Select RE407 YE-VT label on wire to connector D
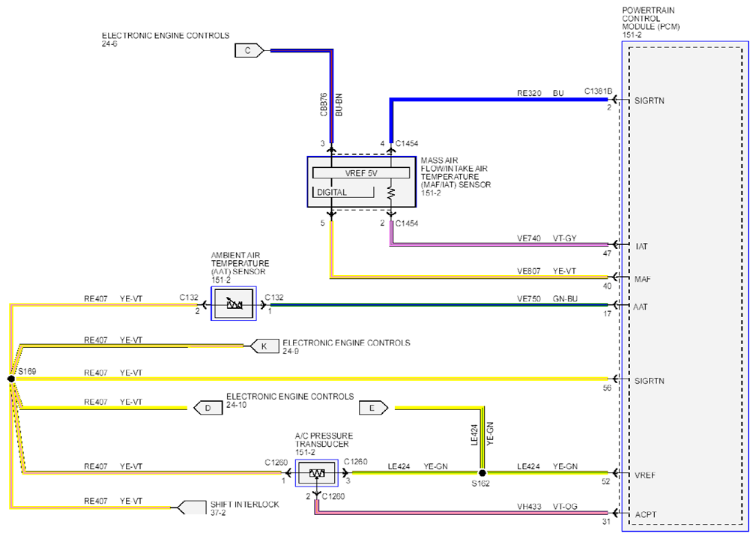This screenshot has height=539, width=756. [x=113, y=402]
